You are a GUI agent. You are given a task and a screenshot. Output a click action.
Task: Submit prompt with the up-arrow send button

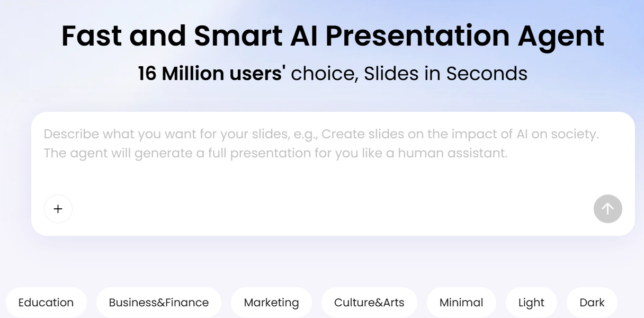click(x=608, y=209)
